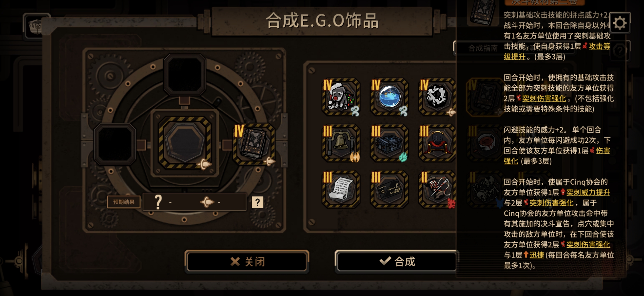Open the question mark help beside expected result
This screenshot has width=644, height=296.
(x=257, y=202)
